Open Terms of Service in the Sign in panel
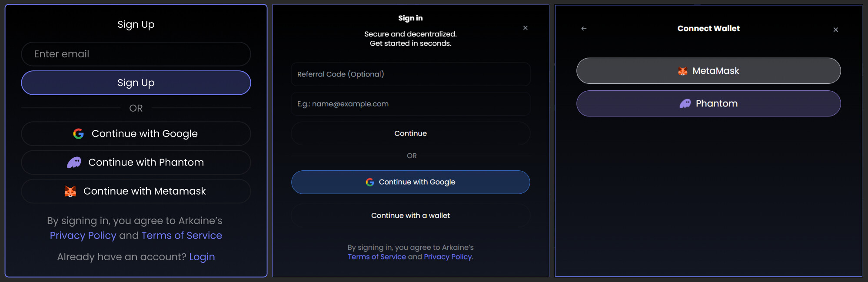868x282 pixels. click(377, 257)
